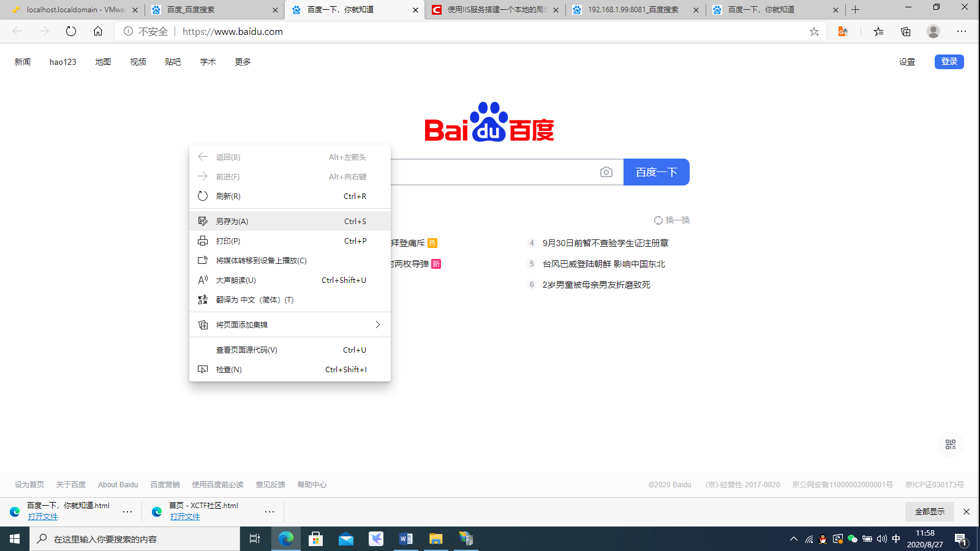Open the Windows Start menu
Image resolution: width=980 pixels, height=551 pixels.
[x=15, y=539]
